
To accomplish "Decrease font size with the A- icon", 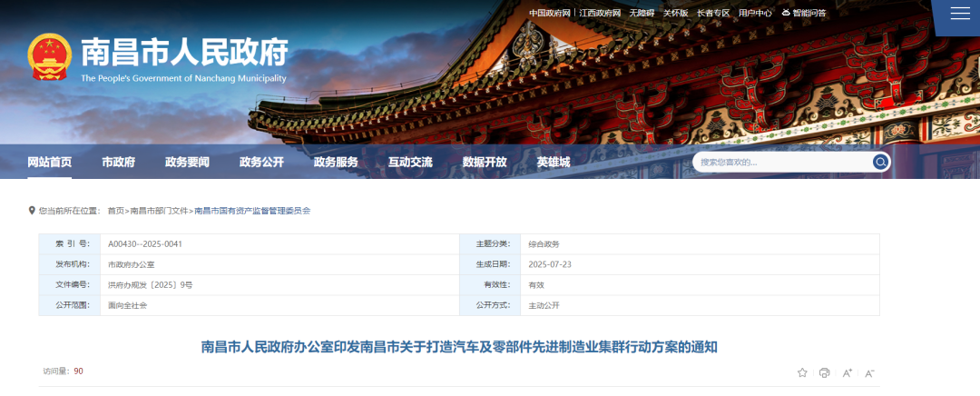I will [x=869, y=372].
